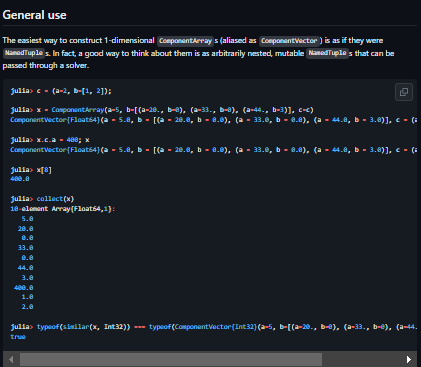Click the right arrow of the horizontal scrollbar
Image resolution: width=421 pixels, height=367 pixels.
coord(409,359)
